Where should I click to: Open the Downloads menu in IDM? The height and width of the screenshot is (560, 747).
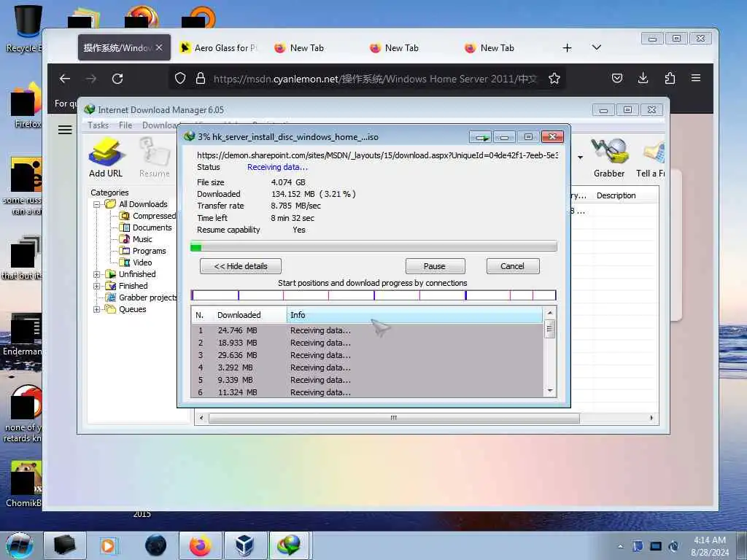coord(160,125)
